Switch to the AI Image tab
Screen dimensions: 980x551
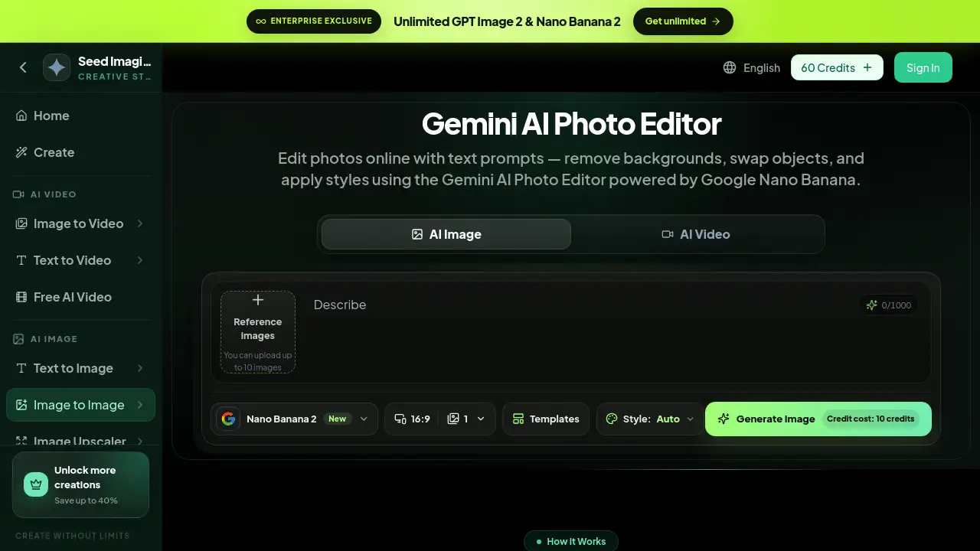click(446, 234)
